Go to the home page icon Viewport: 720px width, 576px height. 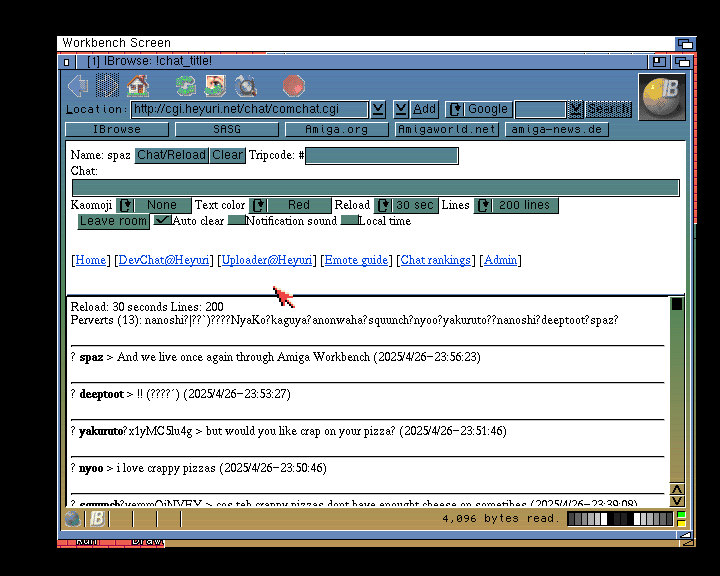pos(138,85)
